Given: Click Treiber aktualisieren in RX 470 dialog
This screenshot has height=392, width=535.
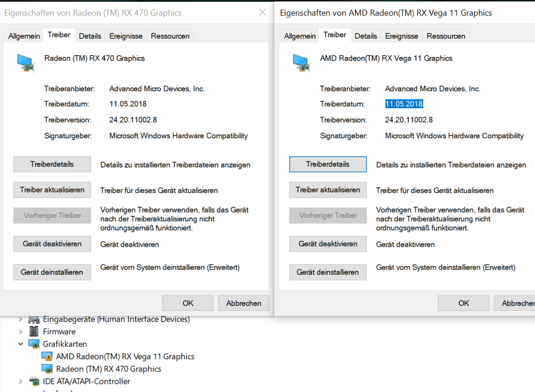Looking at the screenshot, I should click(52, 190).
